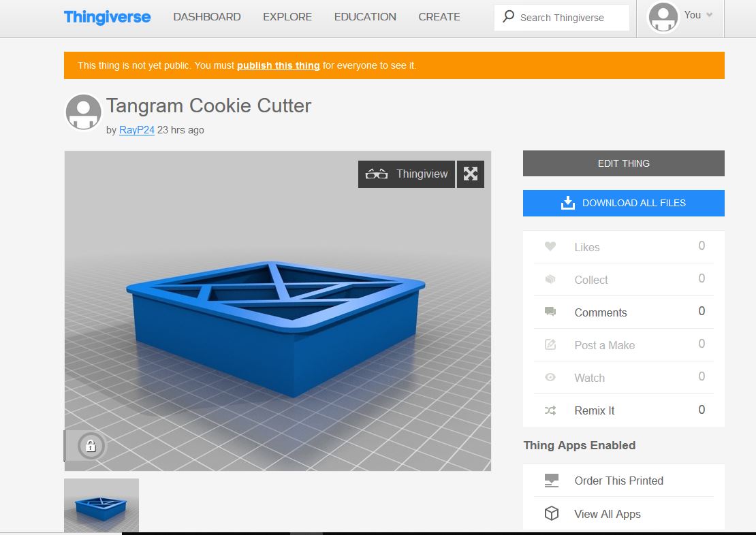Click the View All Apps cube icon
Screen dimensions: 756x535
coord(552,513)
